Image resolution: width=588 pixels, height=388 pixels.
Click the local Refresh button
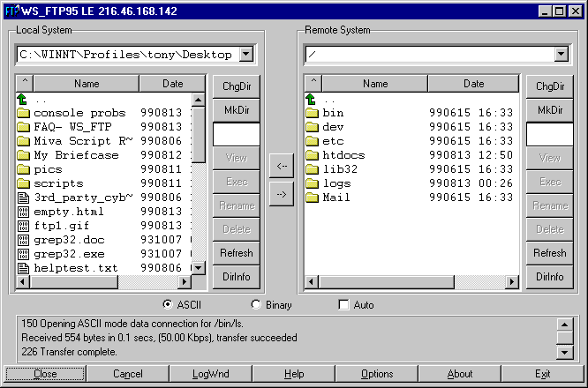[237, 253]
